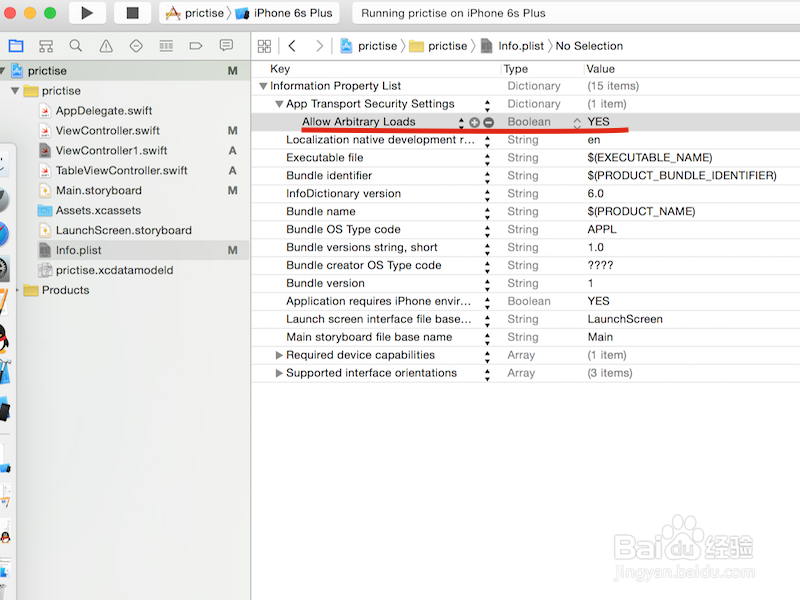Remove the Allow Arbitrary Loads row

488,122
